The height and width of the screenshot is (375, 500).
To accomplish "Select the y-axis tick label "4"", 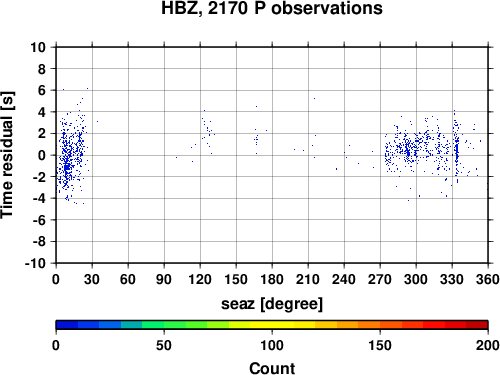I will pos(42,112).
